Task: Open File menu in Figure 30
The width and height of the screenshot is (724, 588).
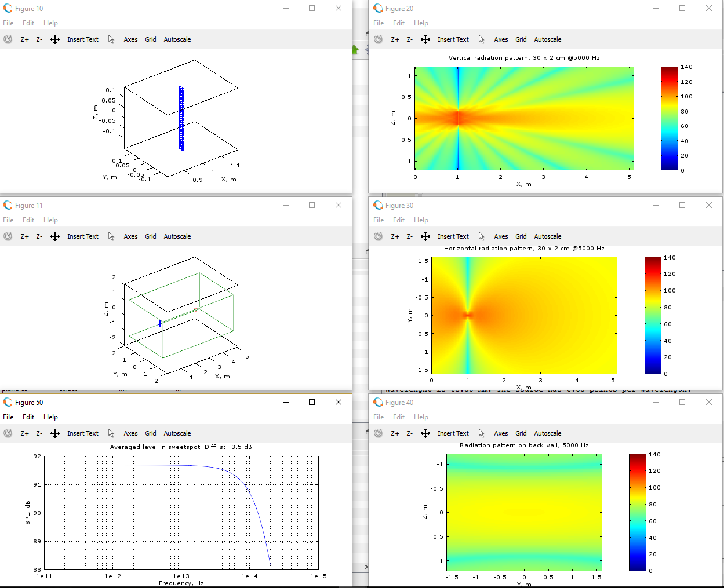Action: point(379,220)
